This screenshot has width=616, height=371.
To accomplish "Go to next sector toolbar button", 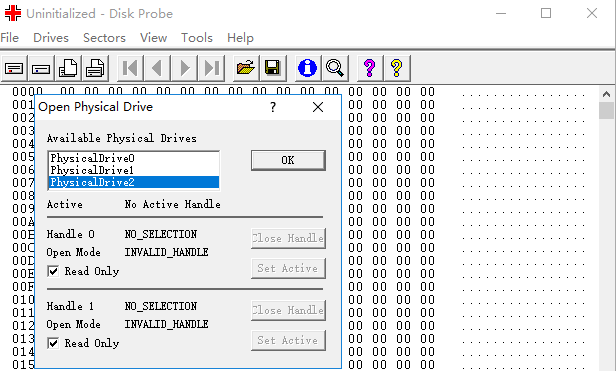I will tap(185, 68).
